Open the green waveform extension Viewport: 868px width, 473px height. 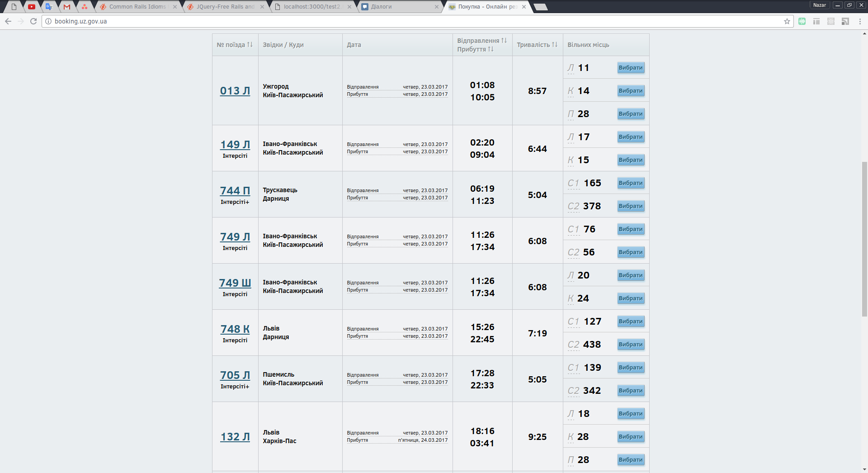[802, 21]
